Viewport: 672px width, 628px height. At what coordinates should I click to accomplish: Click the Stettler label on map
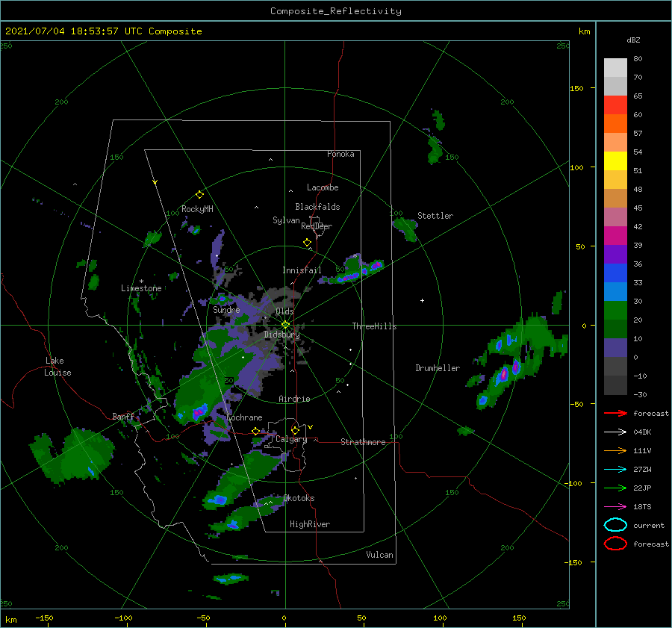(x=435, y=216)
